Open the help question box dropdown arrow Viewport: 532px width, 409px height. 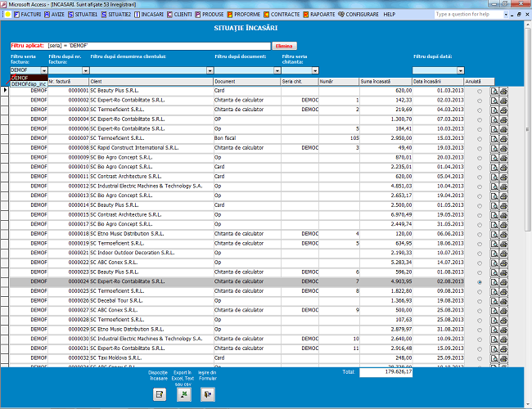506,15
